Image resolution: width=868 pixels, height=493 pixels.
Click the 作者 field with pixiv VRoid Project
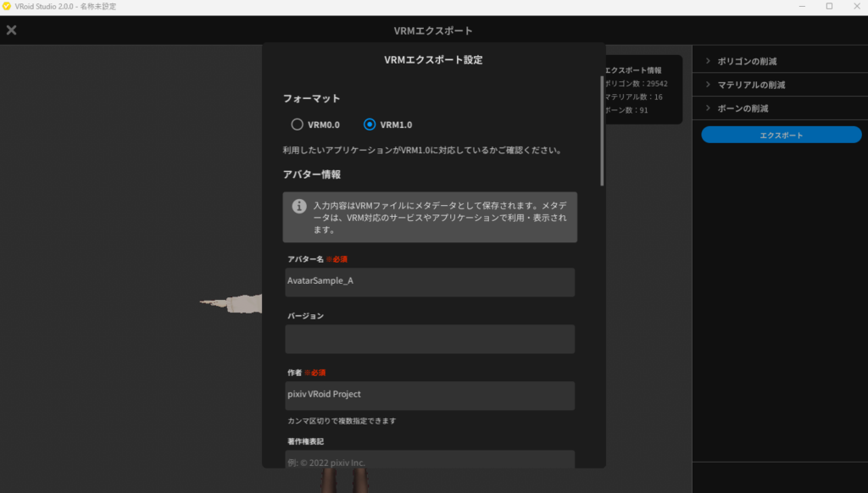tap(430, 395)
